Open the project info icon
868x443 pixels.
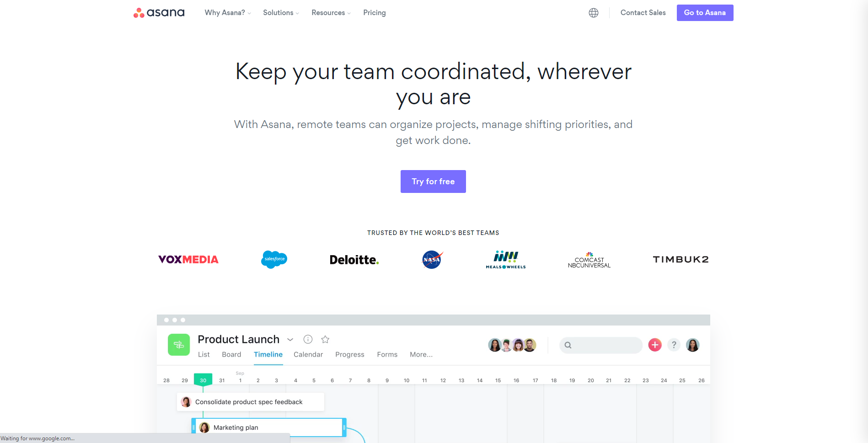308,339
